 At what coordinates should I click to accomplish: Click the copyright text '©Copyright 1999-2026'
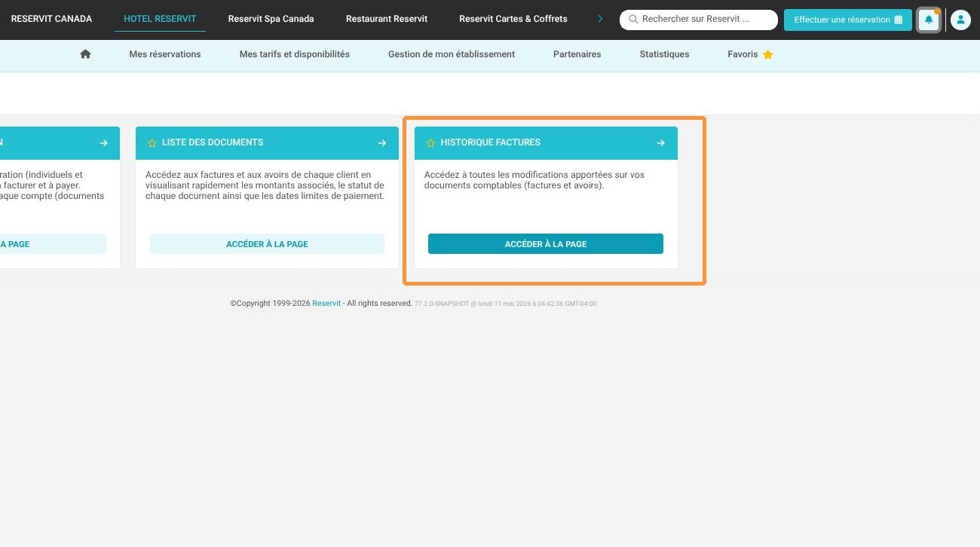click(271, 304)
